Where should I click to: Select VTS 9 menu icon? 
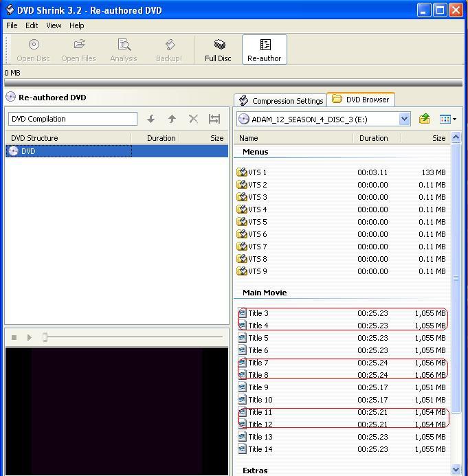click(242, 271)
